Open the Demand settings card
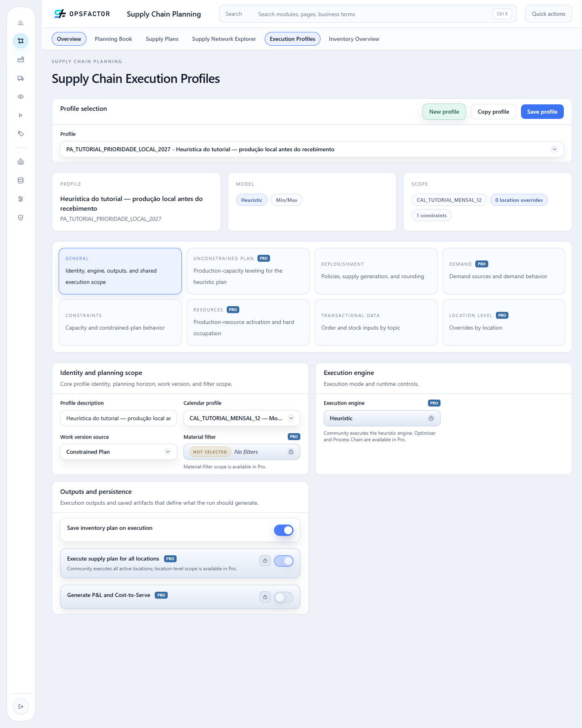582x728 pixels. pyautogui.click(x=504, y=271)
